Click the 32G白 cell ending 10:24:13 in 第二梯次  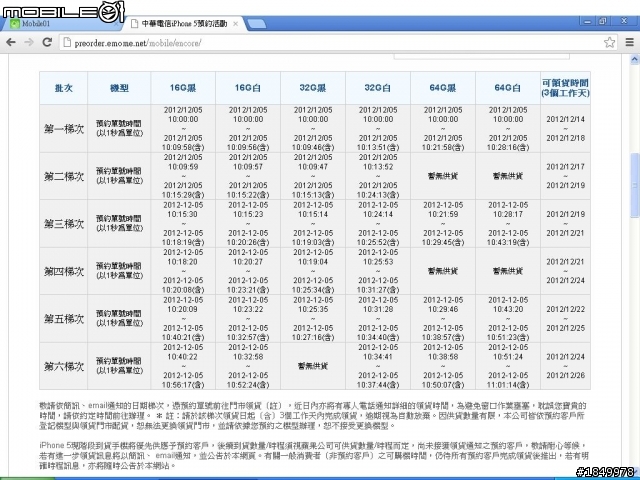(378, 176)
